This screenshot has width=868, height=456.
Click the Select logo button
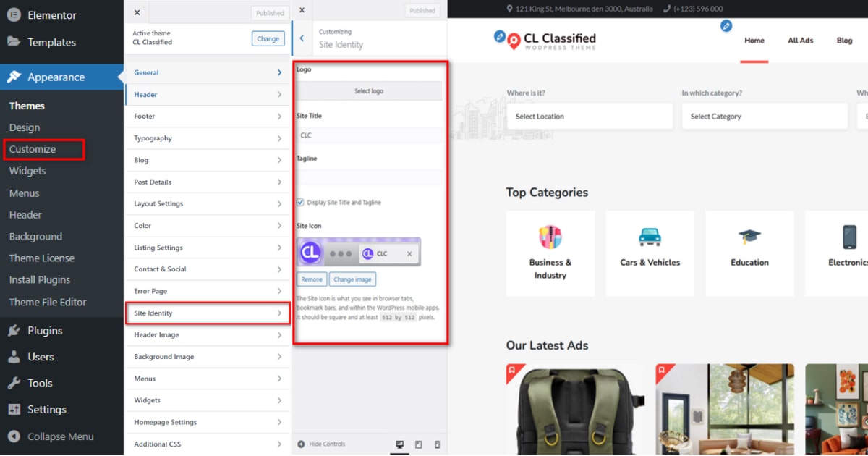click(x=369, y=91)
